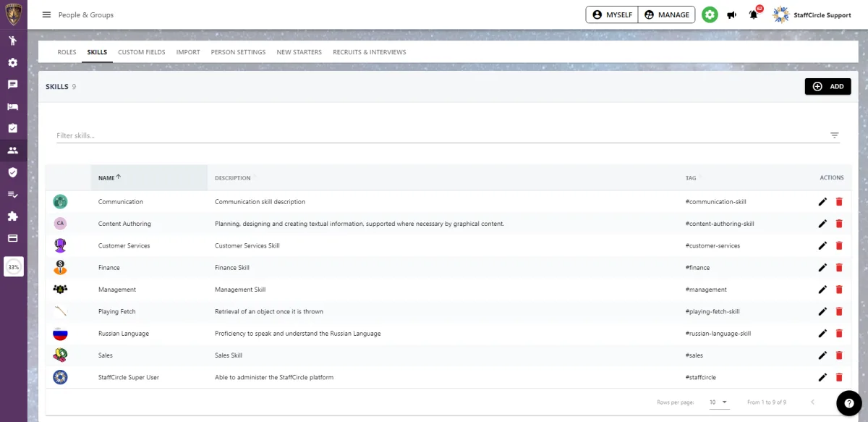This screenshot has height=422, width=868.
Task: Open the puzzle piece sidebar icon
Action: coord(12,216)
